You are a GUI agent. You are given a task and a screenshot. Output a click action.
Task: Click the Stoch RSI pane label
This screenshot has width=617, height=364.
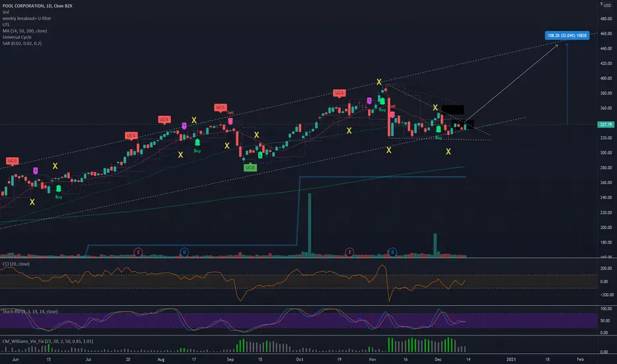point(30,312)
